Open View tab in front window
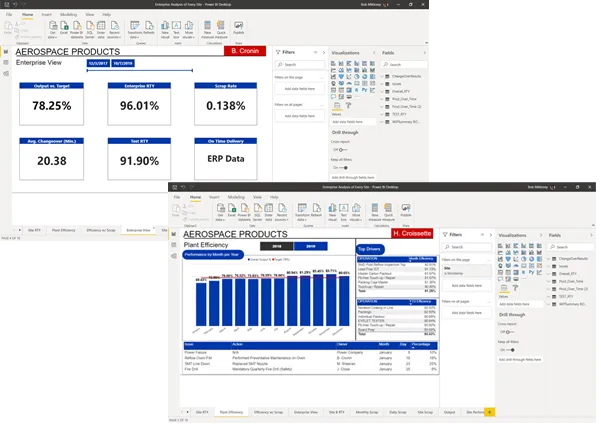Image resolution: width=601 pixels, height=428 pixels. [x=257, y=197]
